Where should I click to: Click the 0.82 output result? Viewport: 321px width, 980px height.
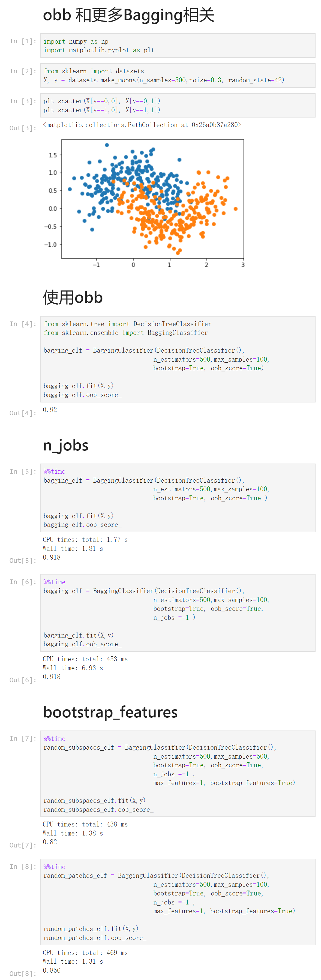tap(50, 842)
